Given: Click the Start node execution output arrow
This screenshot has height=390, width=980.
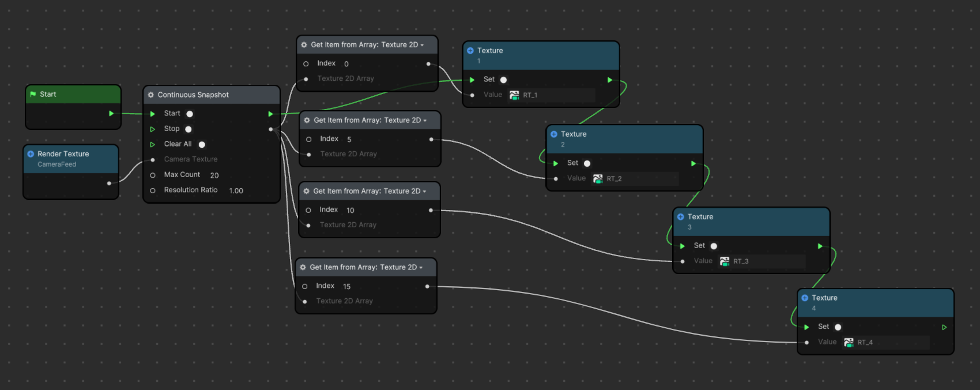Looking at the screenshot, I should point(111,114).
